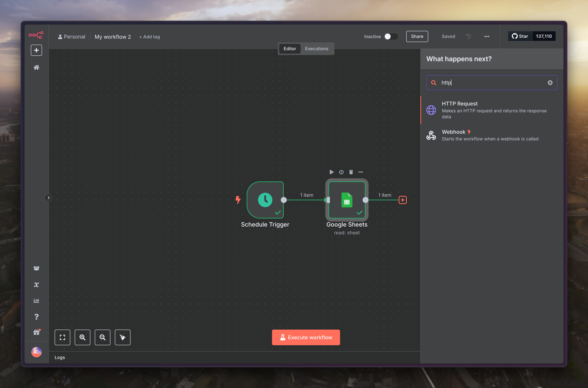Open the workflow three-dots options menu
Screen dimensions: 588x388
(487, 36)
